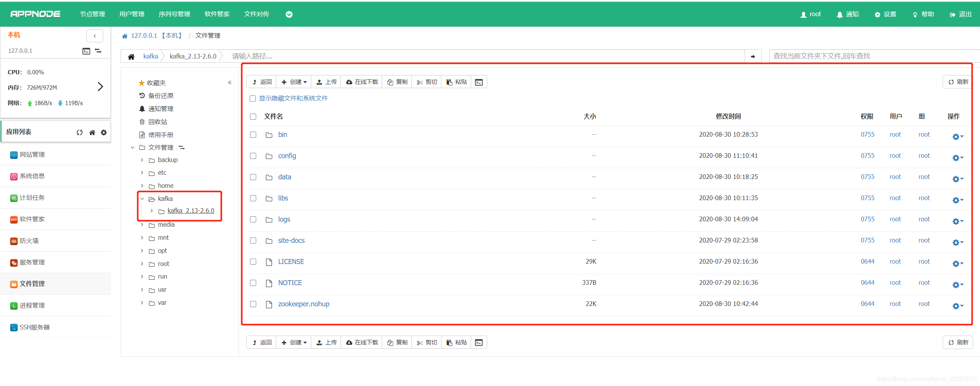Open the 创建 dropdown in top toolbar
980x386 pixels.
click(294, 82)
